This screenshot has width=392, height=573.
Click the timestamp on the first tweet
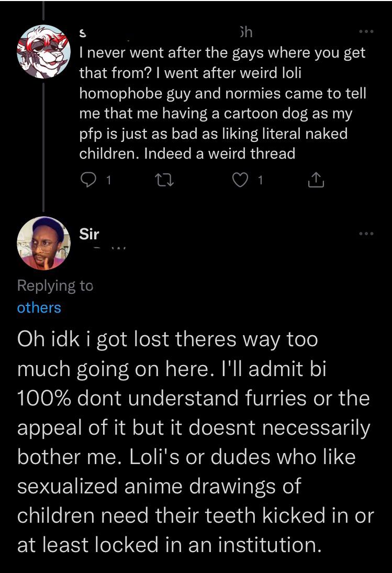[x=244, y=32]
